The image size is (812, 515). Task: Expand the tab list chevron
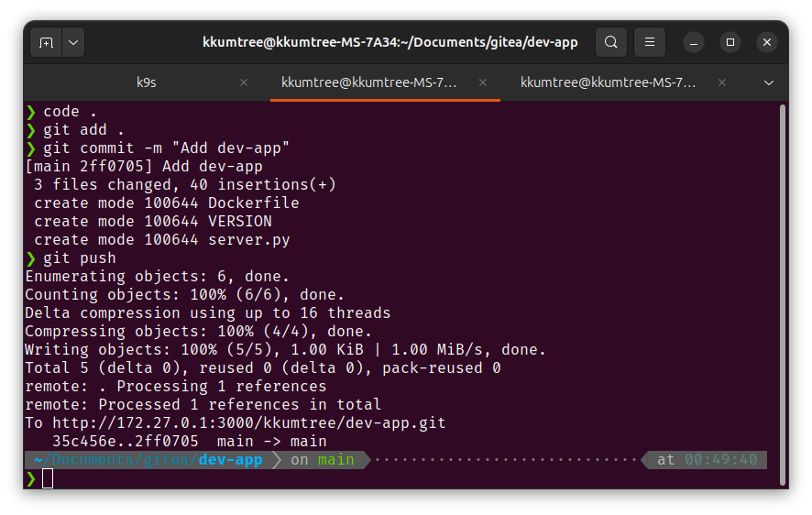click(769, 82)
